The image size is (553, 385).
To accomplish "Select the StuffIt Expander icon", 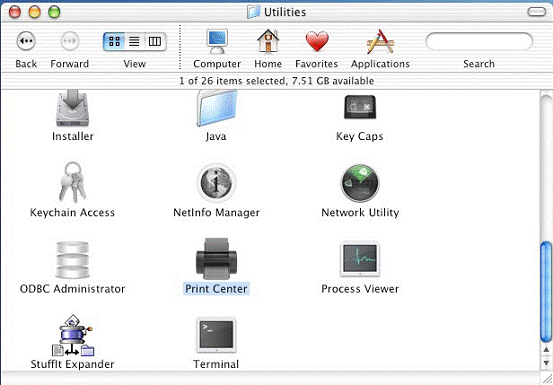I will (x=73, y=335).
